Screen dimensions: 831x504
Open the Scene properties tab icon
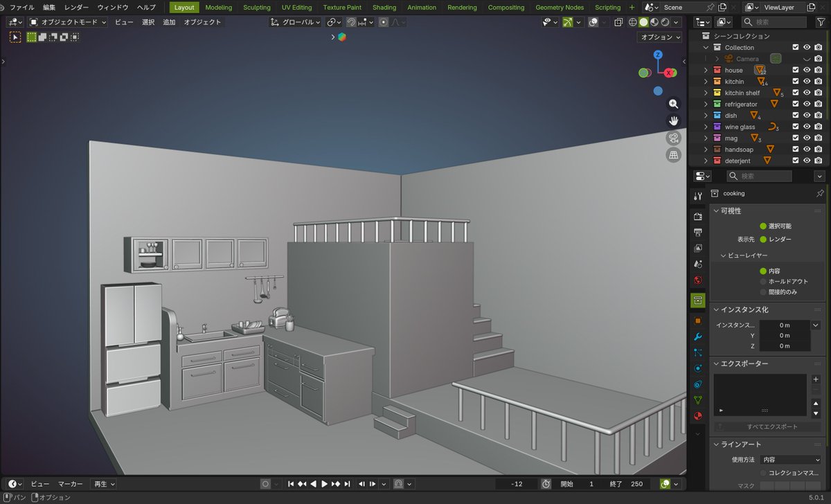(x=698, y=264)
